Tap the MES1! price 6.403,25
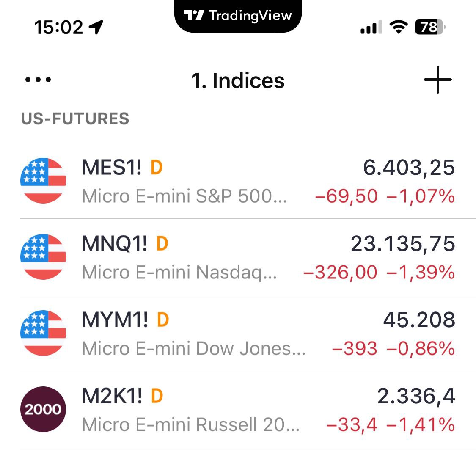476x452 pixels. (409, 168)
